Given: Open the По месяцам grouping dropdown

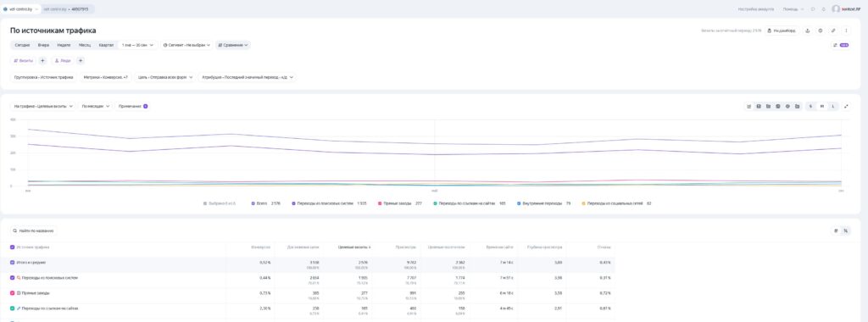Looking at the screenshot, I should click(95, 106).
